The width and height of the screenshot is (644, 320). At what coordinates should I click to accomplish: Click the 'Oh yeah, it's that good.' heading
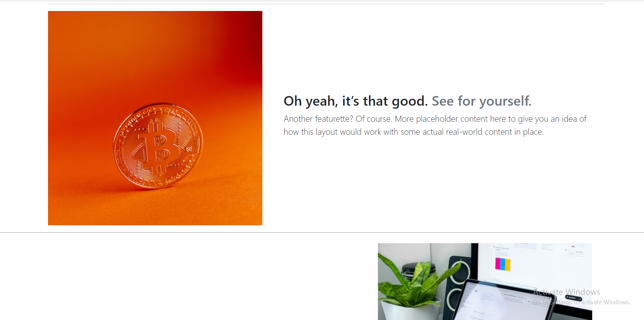pyautogui.click(x=356, y=101)
